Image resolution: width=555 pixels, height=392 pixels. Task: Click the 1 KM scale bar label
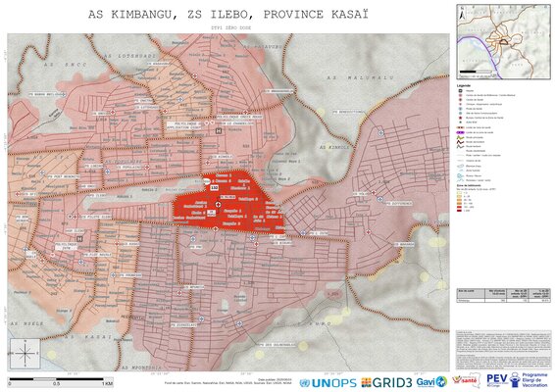[x=107, y=383]
